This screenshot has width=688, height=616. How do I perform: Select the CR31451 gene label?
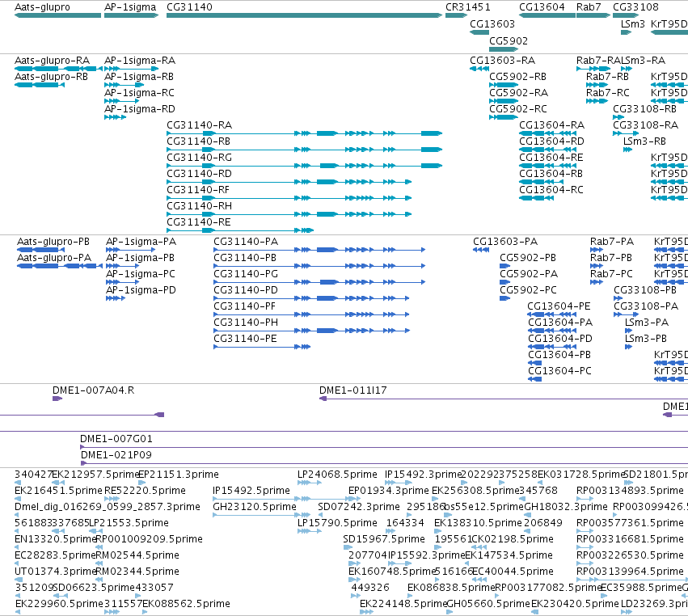coord(468,7)
